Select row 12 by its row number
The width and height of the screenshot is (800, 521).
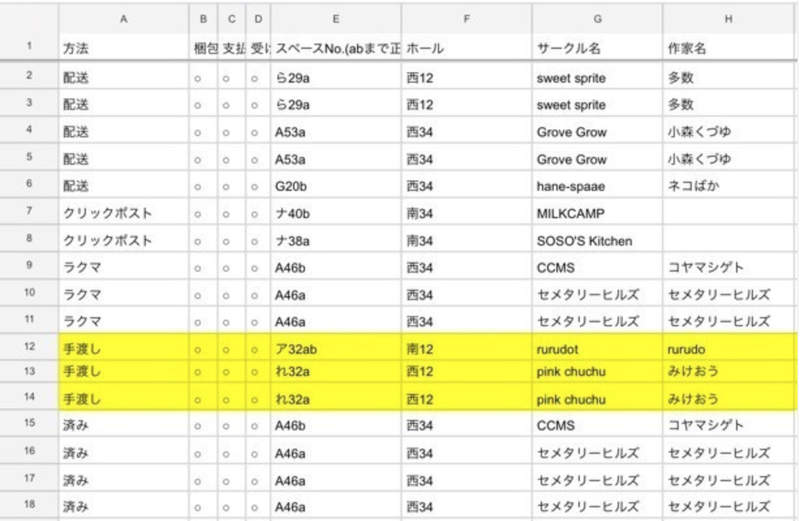point(29,344)
